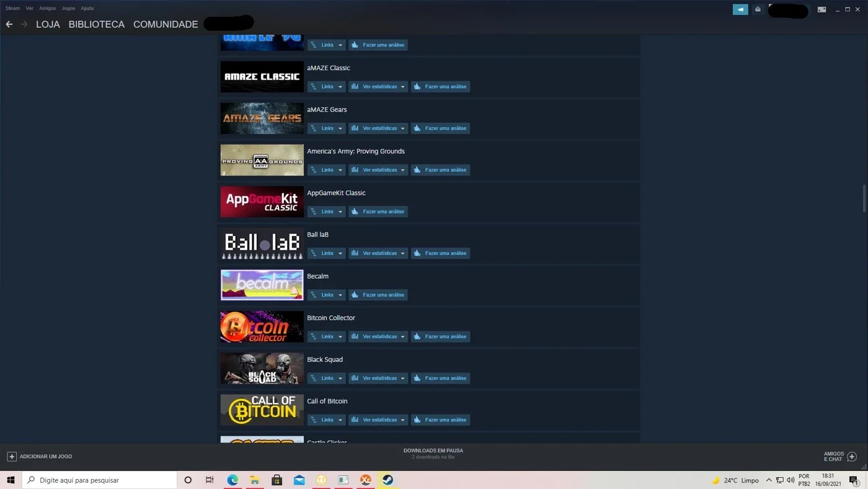This screenshot has width=868, height=489.
Task: Switch to Big Picture mode icon
Action: (x=821, y=9)
